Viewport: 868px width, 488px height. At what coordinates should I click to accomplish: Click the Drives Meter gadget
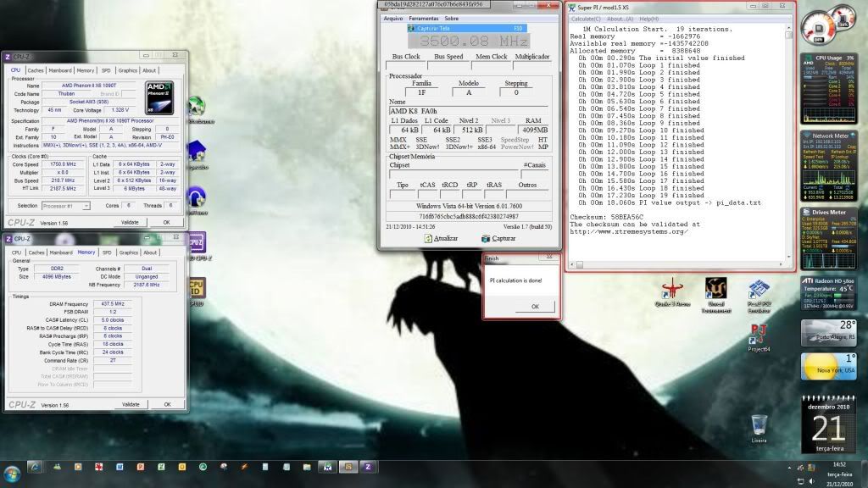coord(829,239)
